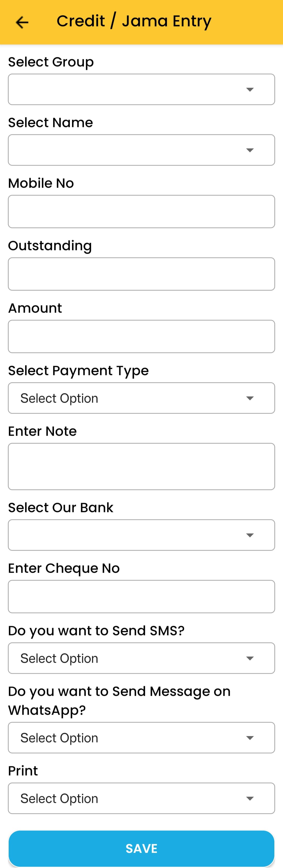Tap the Our Bank dropdown arrow
This screenshot has height=868, width=283.
point(250,535)
